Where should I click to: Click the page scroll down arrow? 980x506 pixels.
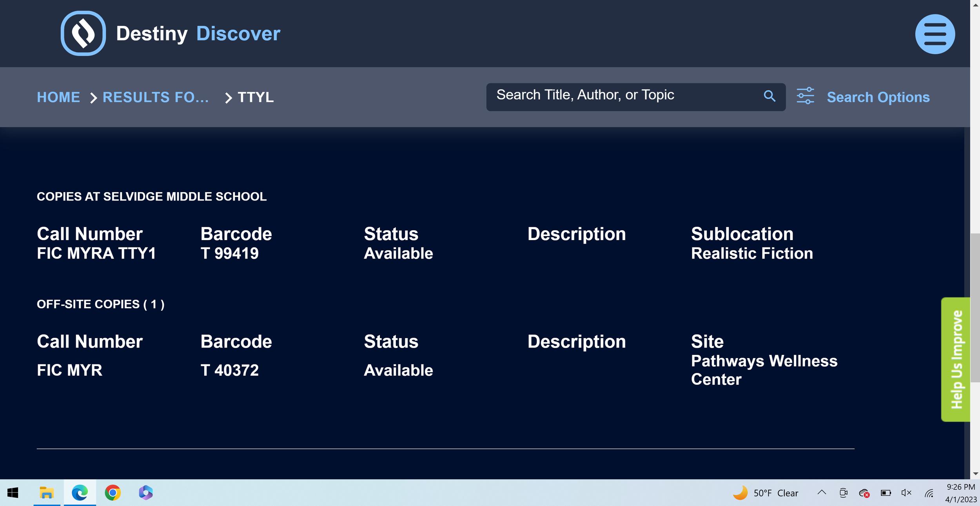(975, 474)
